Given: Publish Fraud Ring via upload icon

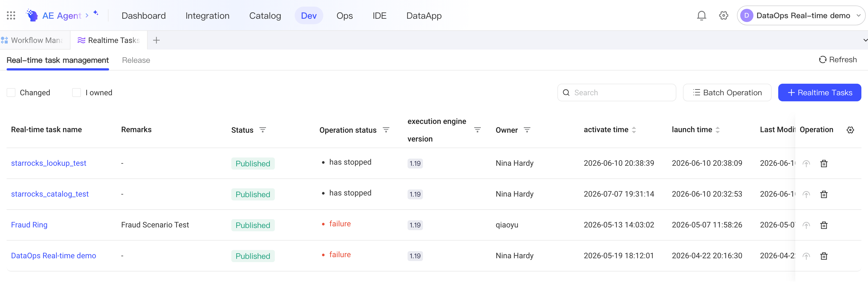Looking at the screenshot, I should point(806,225).
